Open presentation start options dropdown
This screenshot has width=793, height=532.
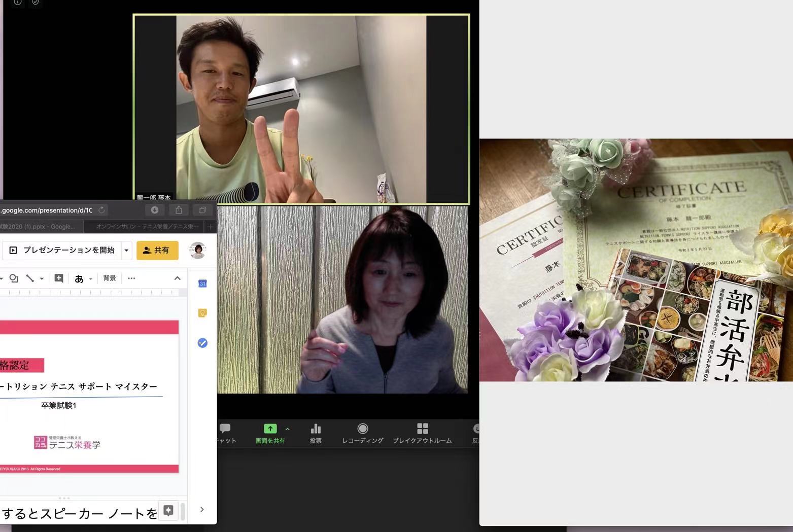point(126,250)
